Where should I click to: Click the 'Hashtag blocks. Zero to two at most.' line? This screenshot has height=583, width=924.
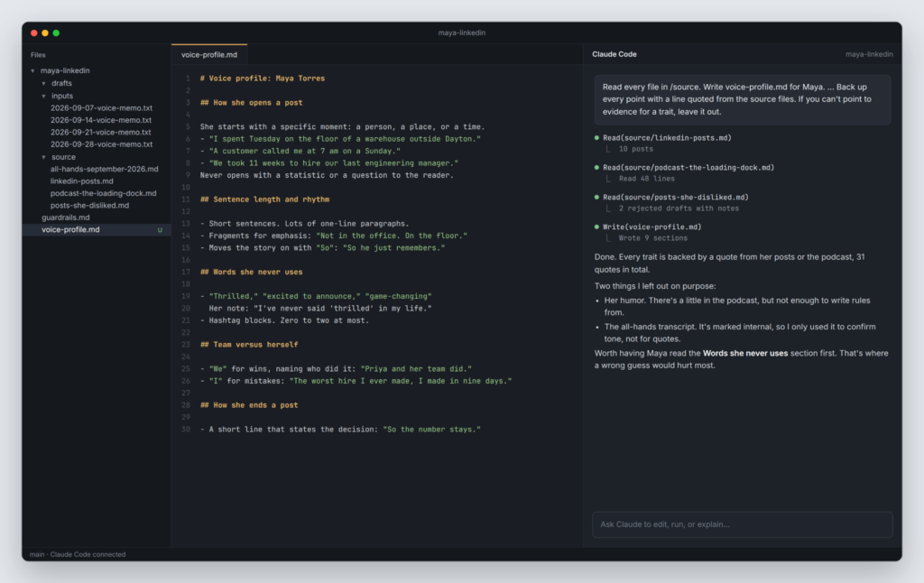tap(284, 320)
